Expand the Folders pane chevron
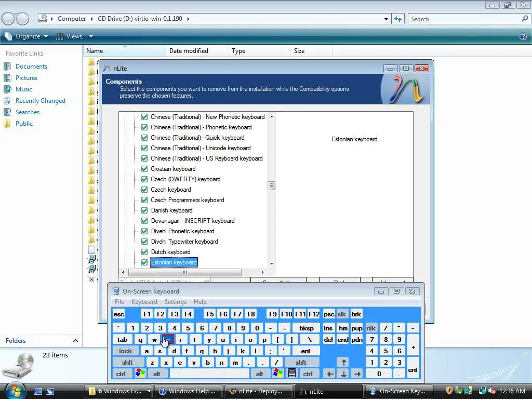 coord(76,340)
